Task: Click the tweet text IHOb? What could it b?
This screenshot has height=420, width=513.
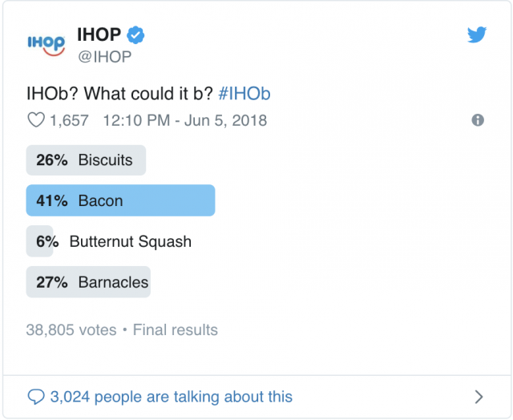Action: tap(119, 94)
